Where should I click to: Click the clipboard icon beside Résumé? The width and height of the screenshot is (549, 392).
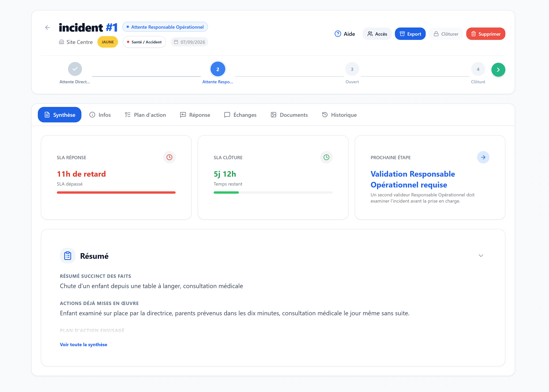(x=68, y=256)
